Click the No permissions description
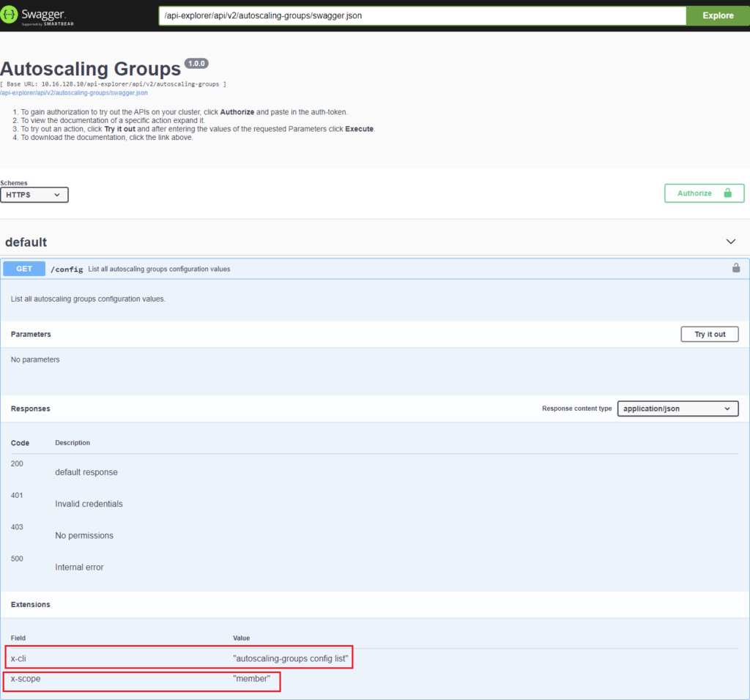 click(84, 535)
